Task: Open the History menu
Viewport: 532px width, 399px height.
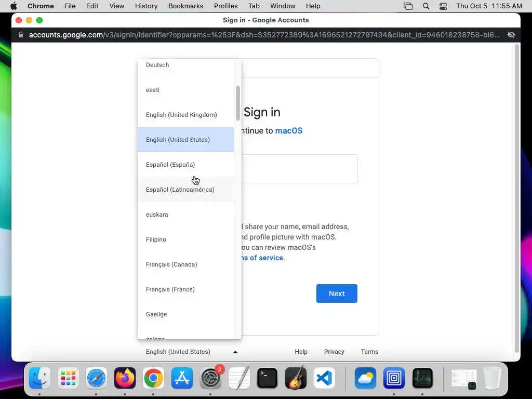Action: click(x=146, y=6)
